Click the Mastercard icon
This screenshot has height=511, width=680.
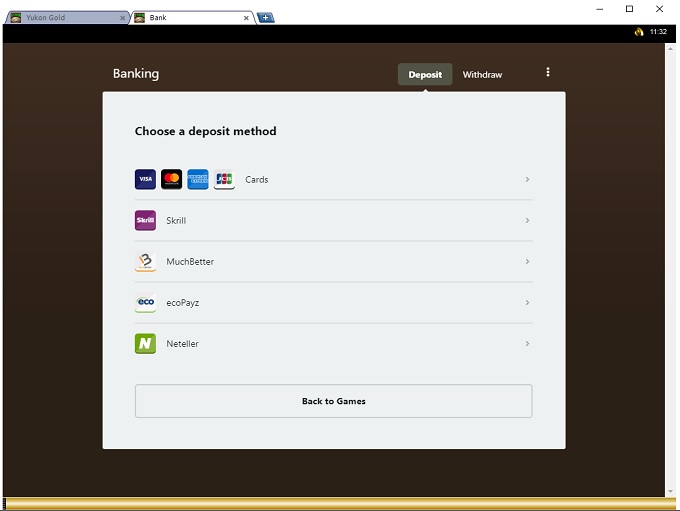click(172, 180)
